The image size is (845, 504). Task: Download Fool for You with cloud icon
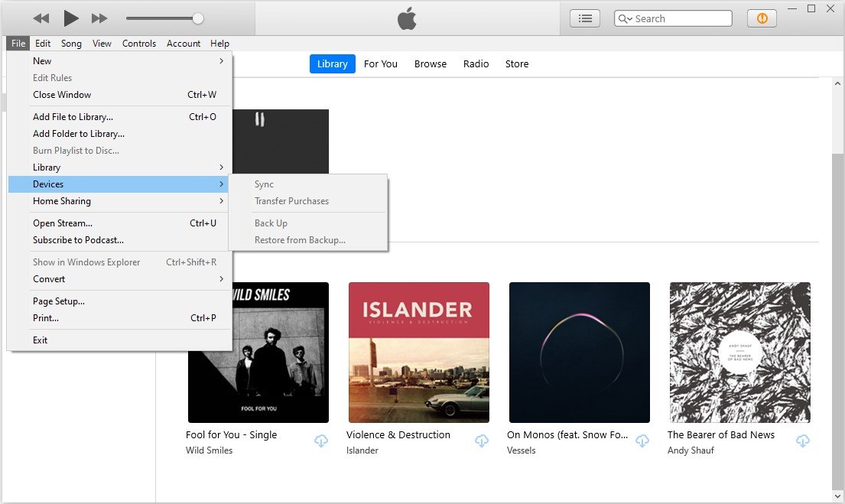320,441
